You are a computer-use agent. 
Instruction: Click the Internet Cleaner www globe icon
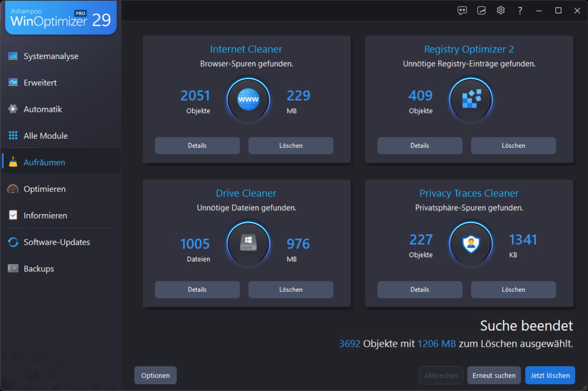(248, 100)
